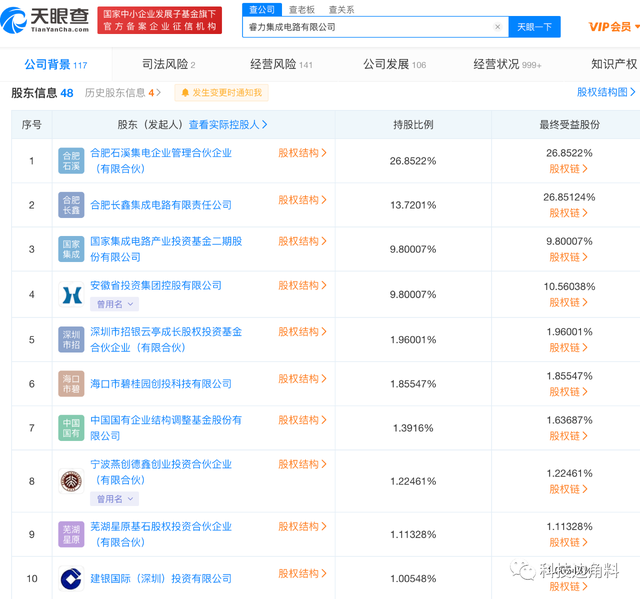Enable 发生变更时通知我 notification
640x599 pixels.
222,93
